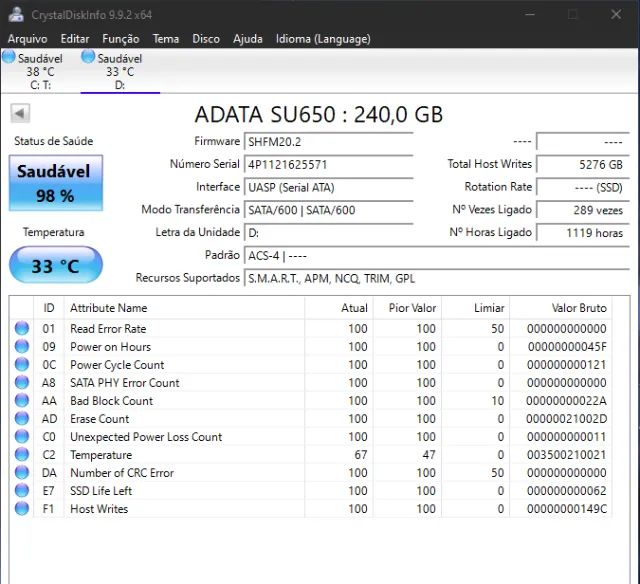The height and width of the screenshot is (584, 640).
Task: Click the blue status orb for disk D:
Action: pos(88,57)
